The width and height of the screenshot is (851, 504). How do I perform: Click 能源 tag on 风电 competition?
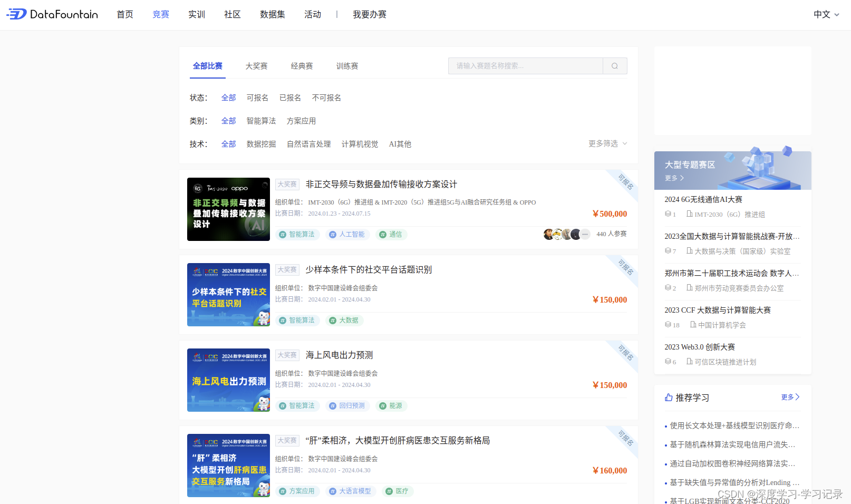point(391,406)
